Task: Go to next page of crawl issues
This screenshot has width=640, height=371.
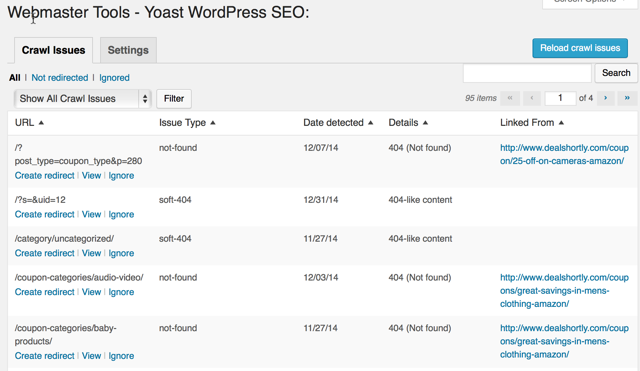Action: [x=606, y=98]
